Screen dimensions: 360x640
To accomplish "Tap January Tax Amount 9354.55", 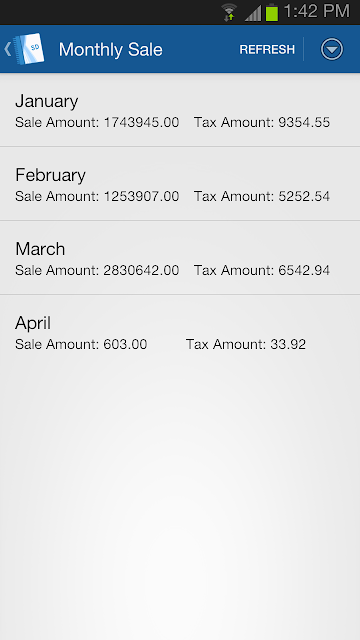I will pos(262,122).
